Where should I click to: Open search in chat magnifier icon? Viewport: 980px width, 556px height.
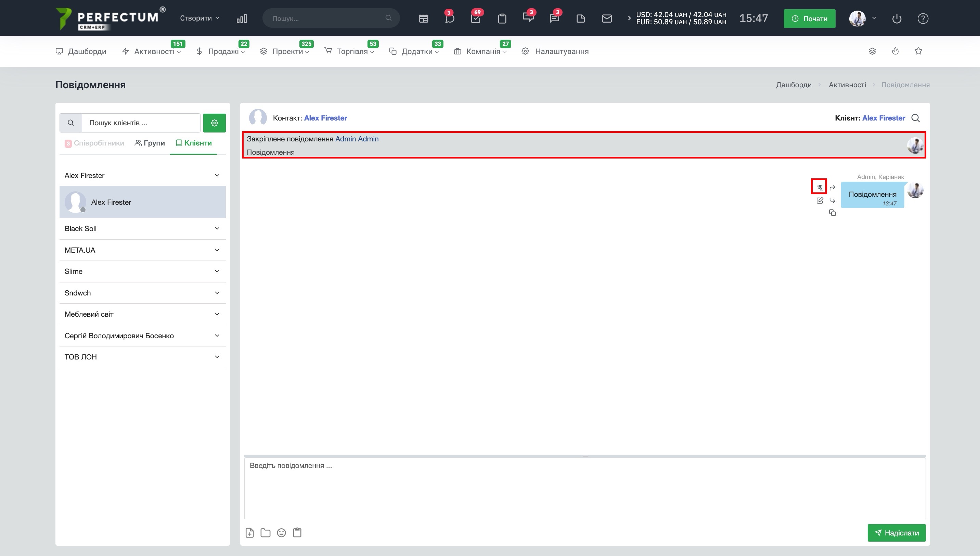[916, 118]
